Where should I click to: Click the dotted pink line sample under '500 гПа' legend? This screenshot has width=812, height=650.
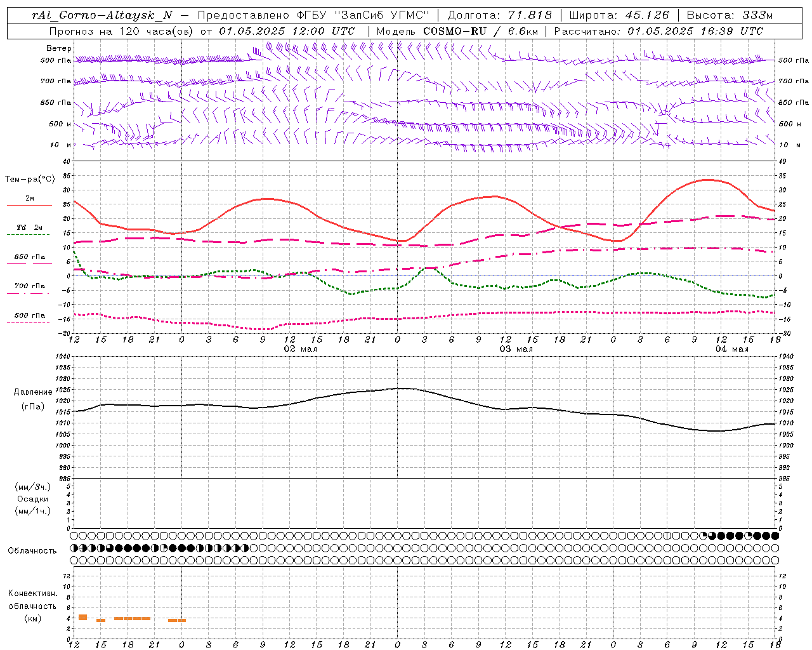[x=28, y=322]
